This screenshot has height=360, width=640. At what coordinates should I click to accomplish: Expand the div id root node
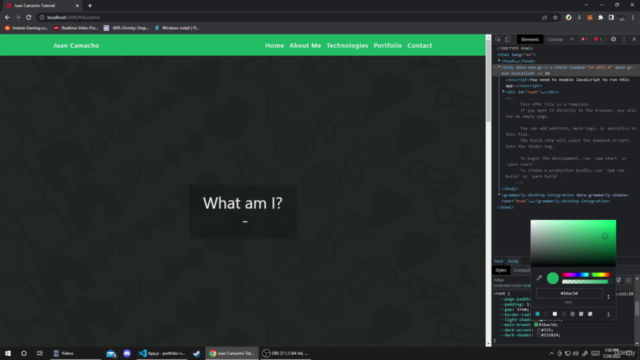coord(503,92)
